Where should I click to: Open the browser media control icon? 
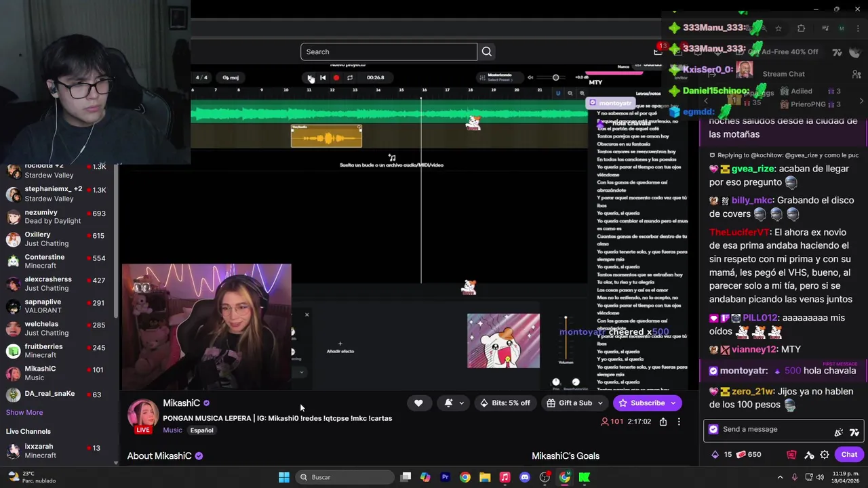tap(825, 28)
